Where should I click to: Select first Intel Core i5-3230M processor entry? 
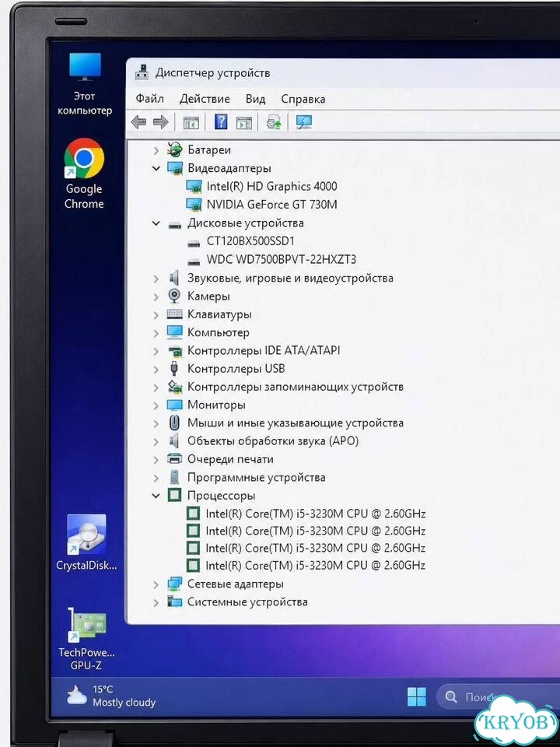coord(315,514)
